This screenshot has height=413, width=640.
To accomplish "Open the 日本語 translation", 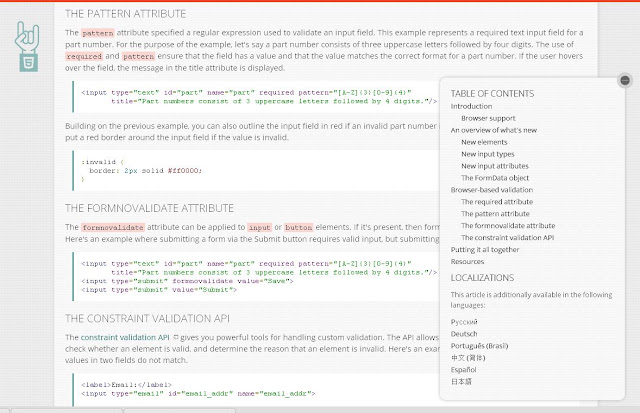I will coord(461,382).
